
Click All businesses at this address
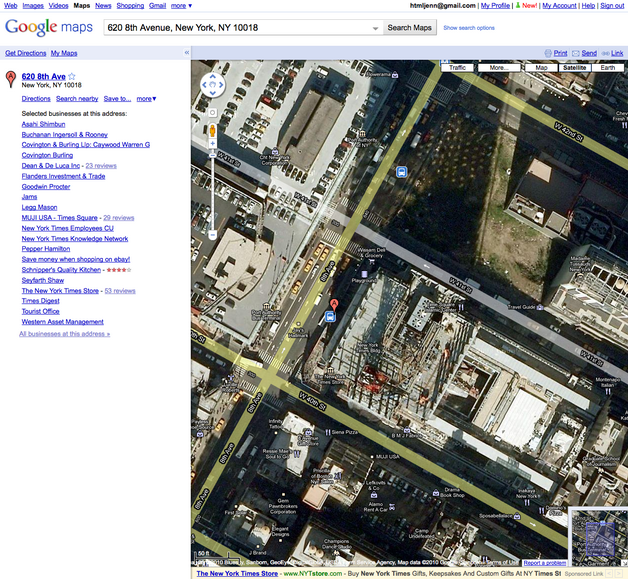pyautogui.click(x=64, y=334)
